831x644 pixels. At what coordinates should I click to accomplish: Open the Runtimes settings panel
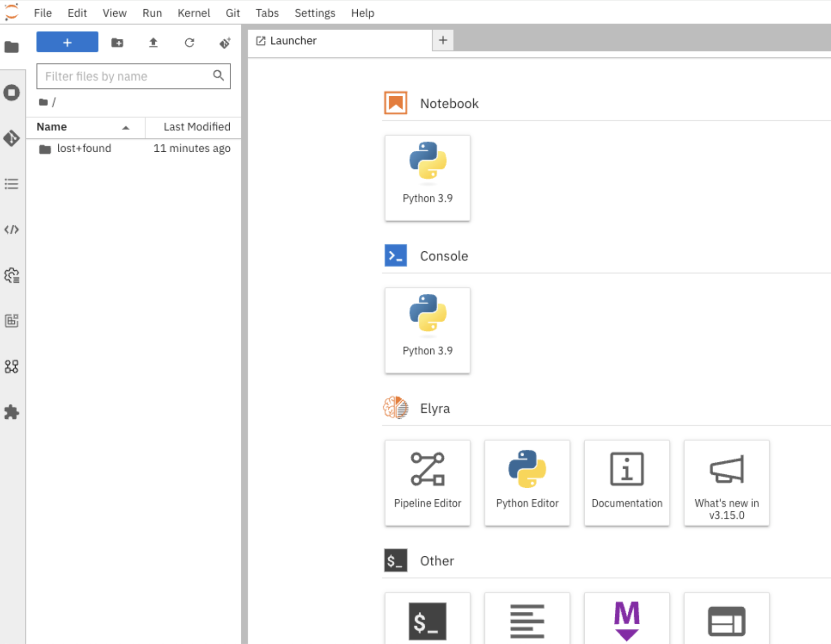coord(12,275)
